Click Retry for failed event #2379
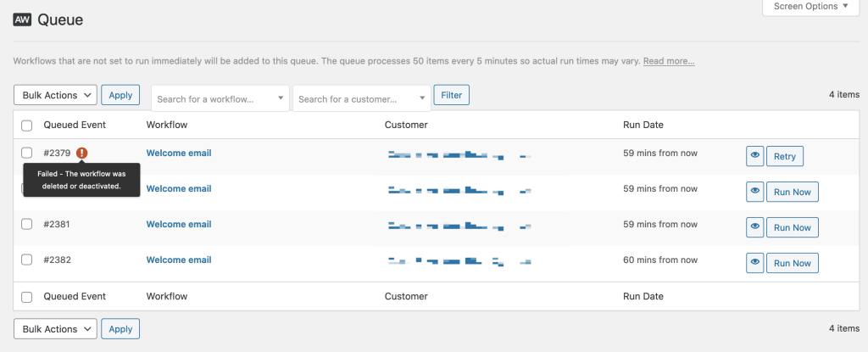This screenshot has height=352, width=868. pyautogui.click(x=785, y=156)
